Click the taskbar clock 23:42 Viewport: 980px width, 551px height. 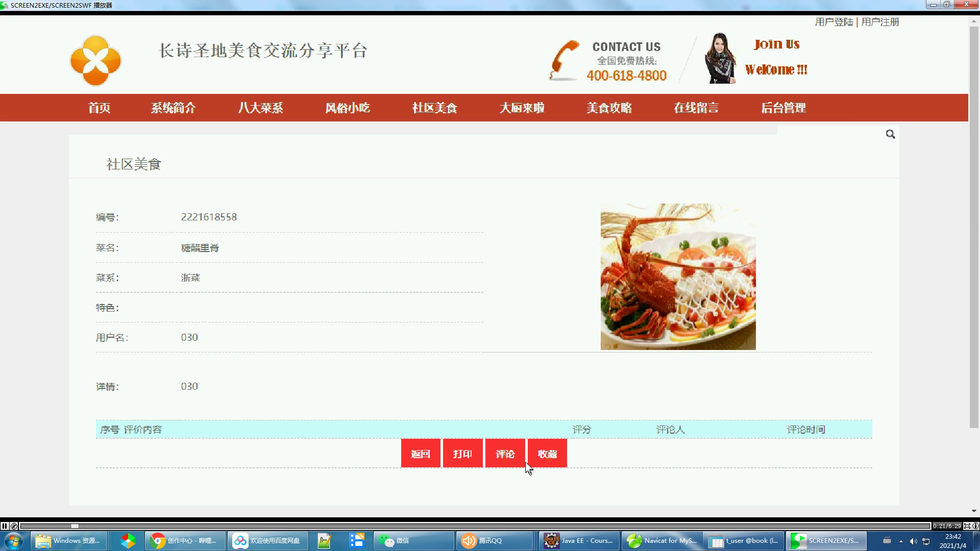(953, 537)
